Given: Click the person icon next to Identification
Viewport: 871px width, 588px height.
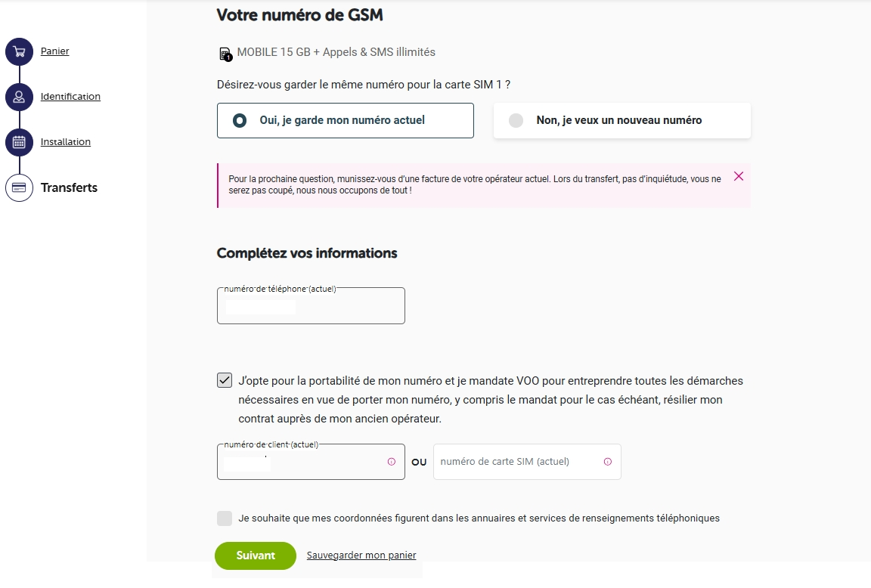Looking at the screenshot, I should coord(19,96).
